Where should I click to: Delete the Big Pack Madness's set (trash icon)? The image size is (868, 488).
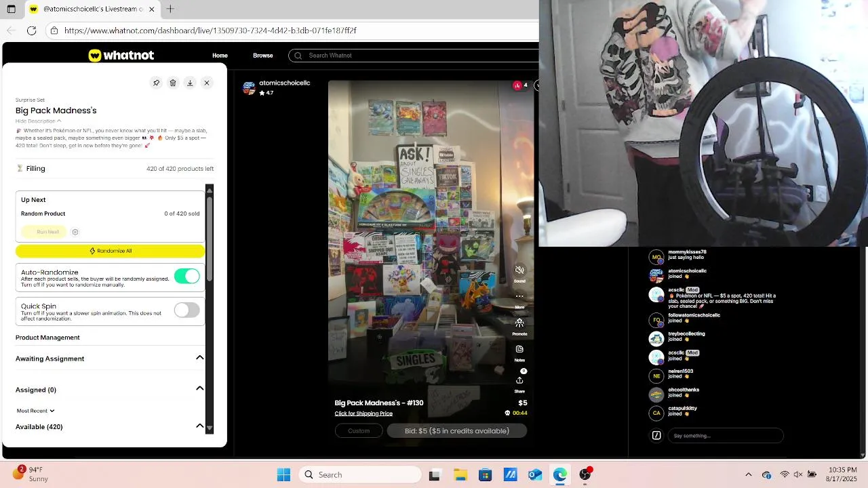click(x=173, y=83)
